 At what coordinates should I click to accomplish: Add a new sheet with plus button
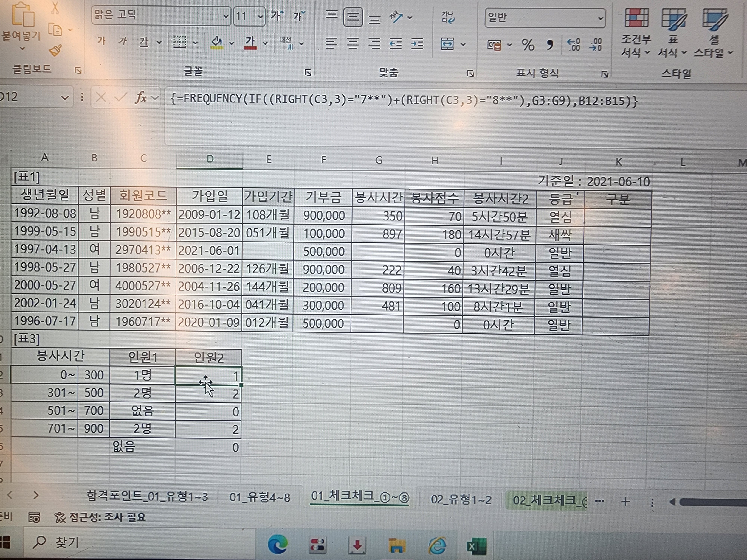coord(625,501)
